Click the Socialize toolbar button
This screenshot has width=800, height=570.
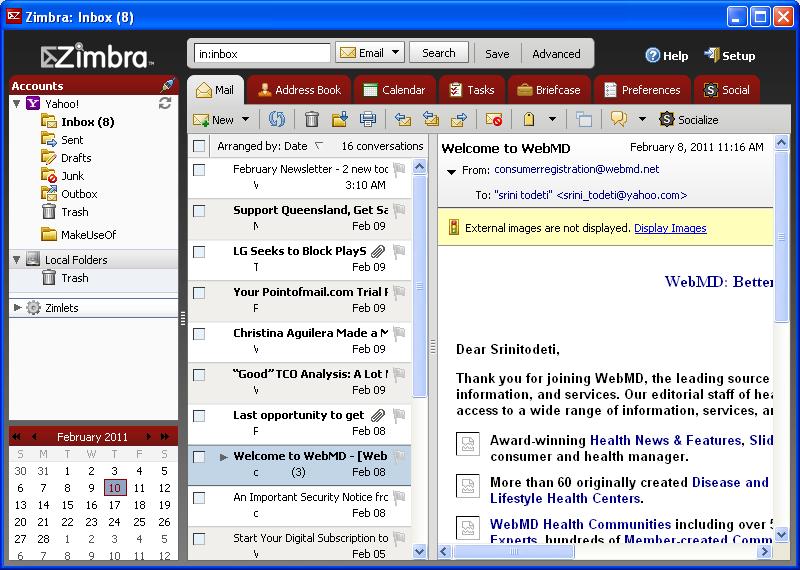pos(689,119)
